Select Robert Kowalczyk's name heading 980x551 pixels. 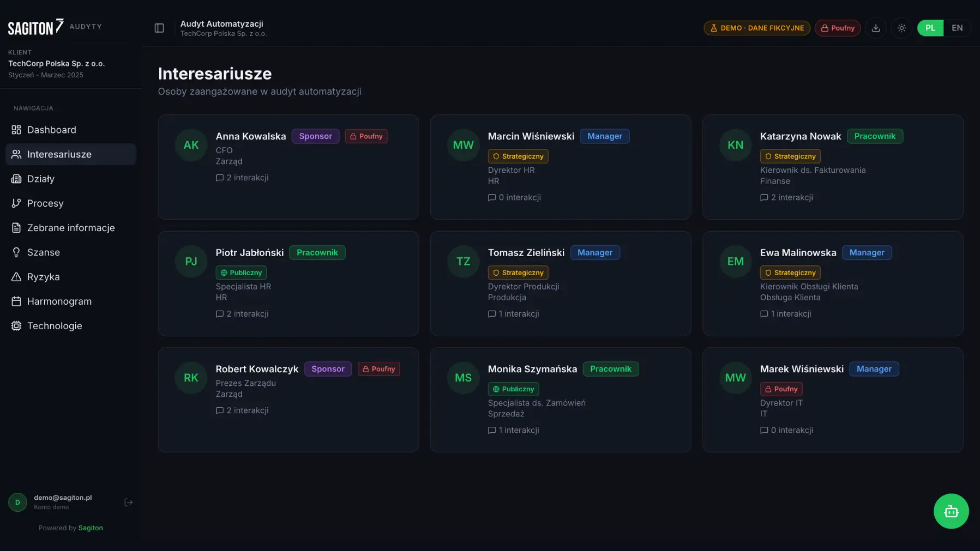coord(257,369)
